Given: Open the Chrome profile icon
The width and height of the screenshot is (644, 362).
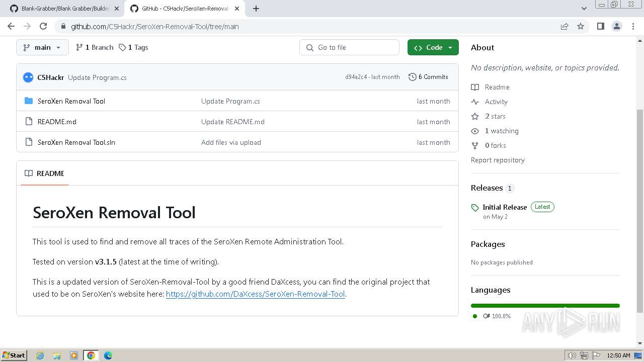Looking at the screenshot, I should [616, 26].
